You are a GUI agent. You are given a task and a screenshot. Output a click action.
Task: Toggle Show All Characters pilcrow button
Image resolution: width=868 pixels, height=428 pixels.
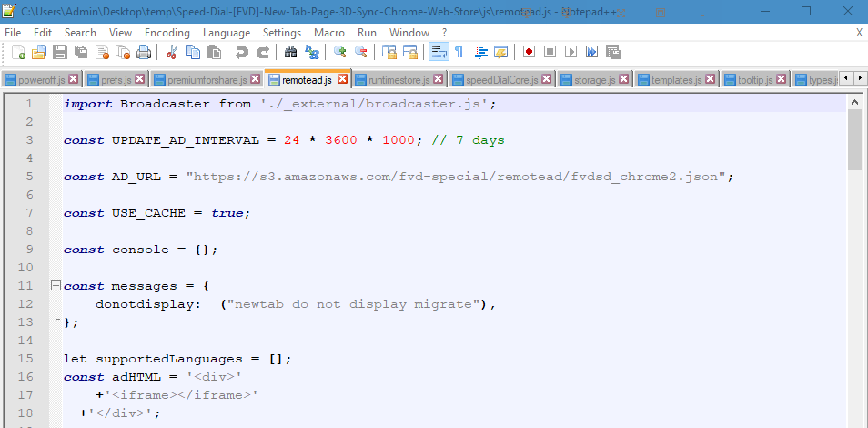[x=459, y=52]
